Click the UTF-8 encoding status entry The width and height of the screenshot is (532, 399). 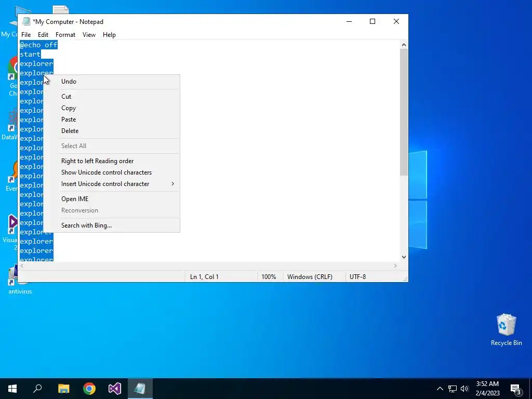click(x=357, y=277)
